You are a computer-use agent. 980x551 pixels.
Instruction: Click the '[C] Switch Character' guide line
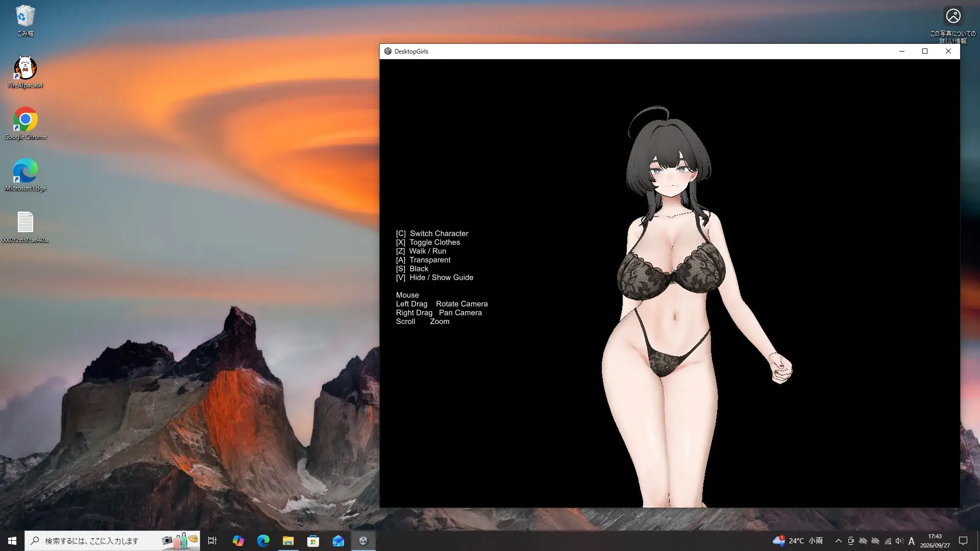click(x=432, y=234)
